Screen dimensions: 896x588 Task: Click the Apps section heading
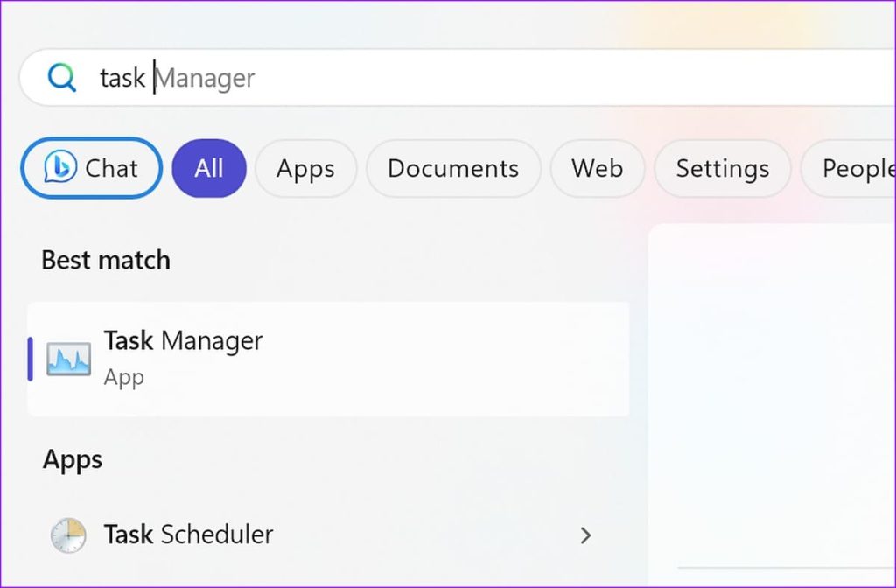point(73,459)
